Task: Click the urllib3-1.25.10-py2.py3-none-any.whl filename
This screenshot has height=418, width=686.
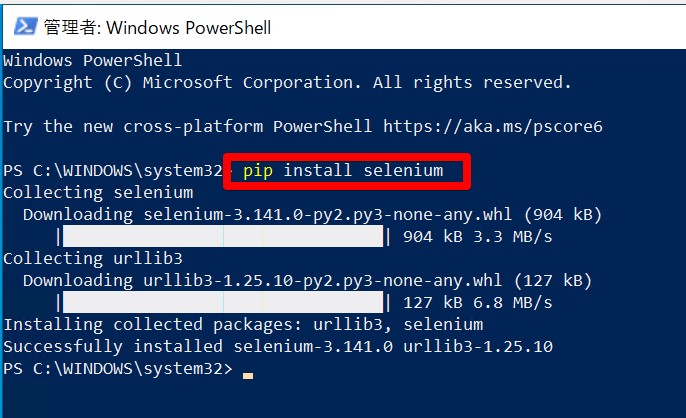Action: [322, 281]
